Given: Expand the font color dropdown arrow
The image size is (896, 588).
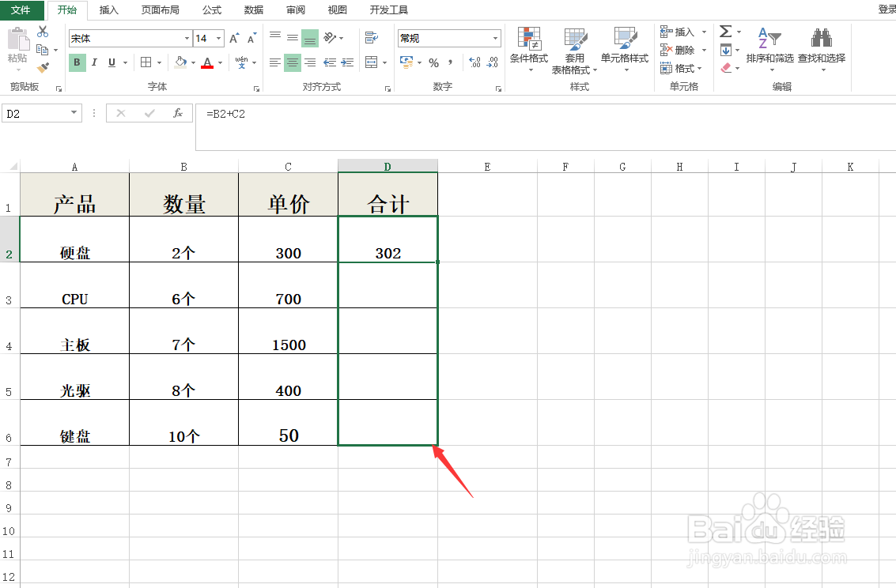Looking at the screenshot, I should tap(220, 62).
